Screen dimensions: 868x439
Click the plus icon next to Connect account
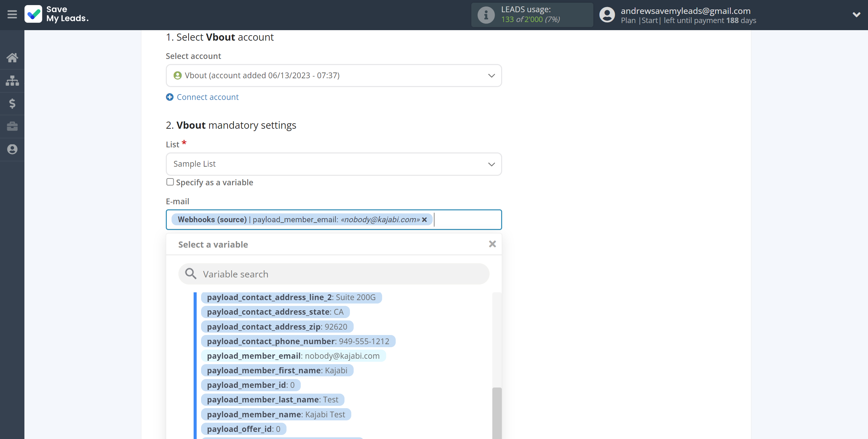tap(170, 97)
